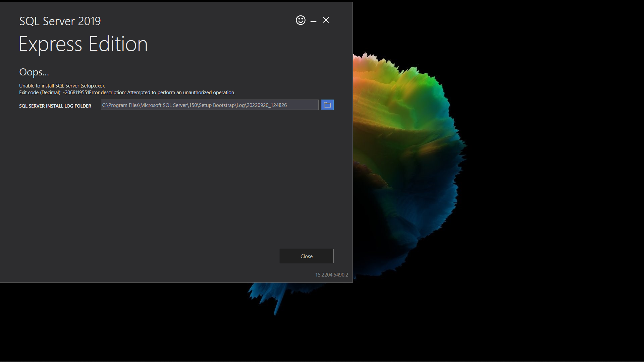Click the version number 15.2204.5490.2
This screenshot has height=362, width=644.
click(331, 275)
